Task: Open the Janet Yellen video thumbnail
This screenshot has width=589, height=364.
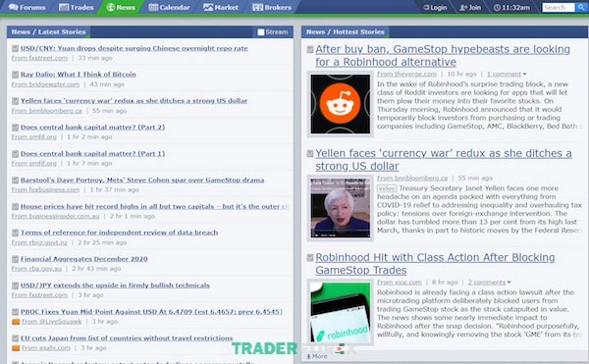Action: coord(341,208)
